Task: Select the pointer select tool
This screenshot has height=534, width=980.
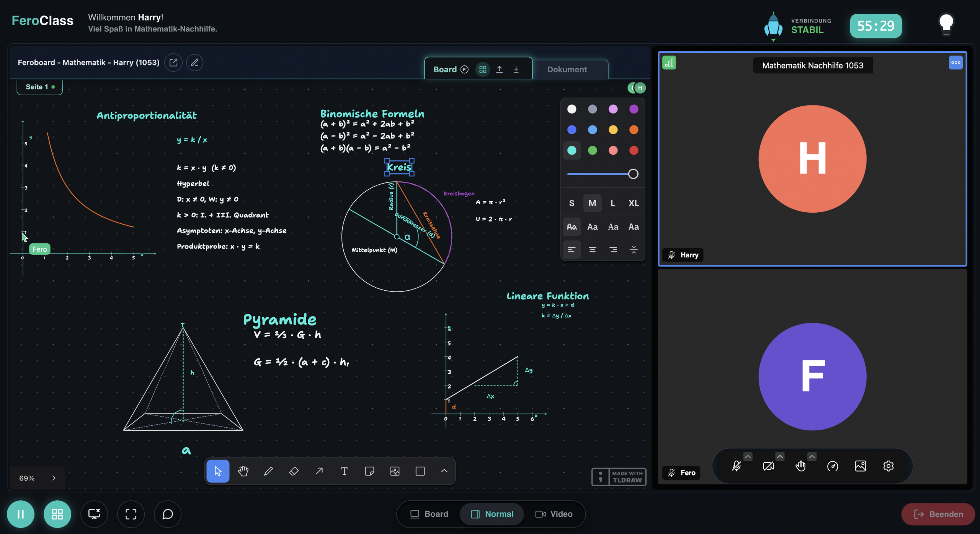Action: [x=218, y=471]
